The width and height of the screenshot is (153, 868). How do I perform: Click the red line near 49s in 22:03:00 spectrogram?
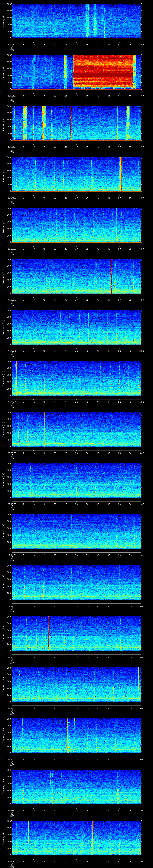pyautogui.click(x=117, y=123)
